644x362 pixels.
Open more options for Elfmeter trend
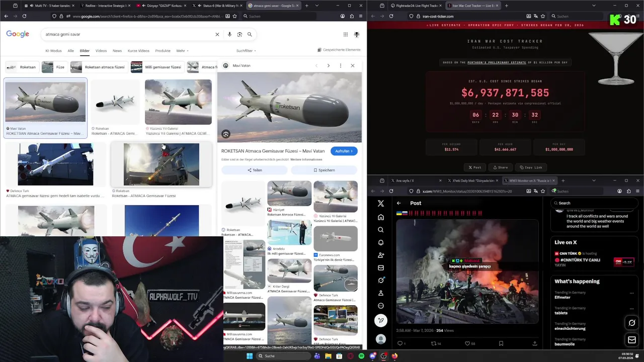pos(632,293)
